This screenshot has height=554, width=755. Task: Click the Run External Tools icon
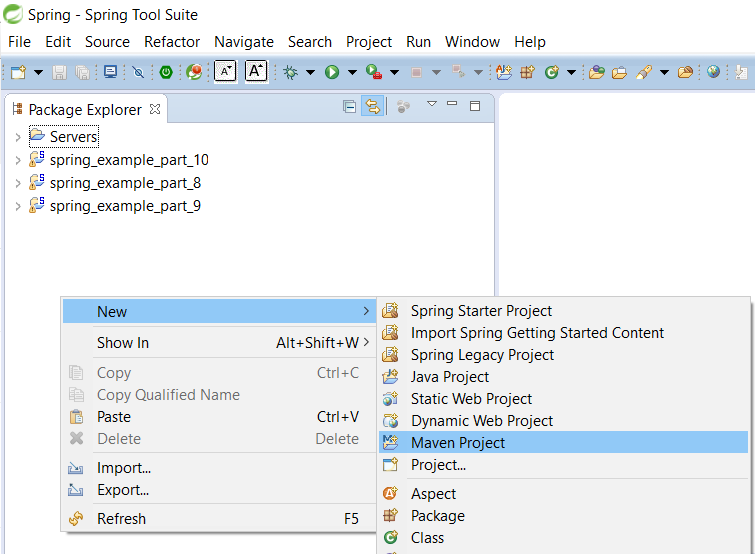point(374,72)
